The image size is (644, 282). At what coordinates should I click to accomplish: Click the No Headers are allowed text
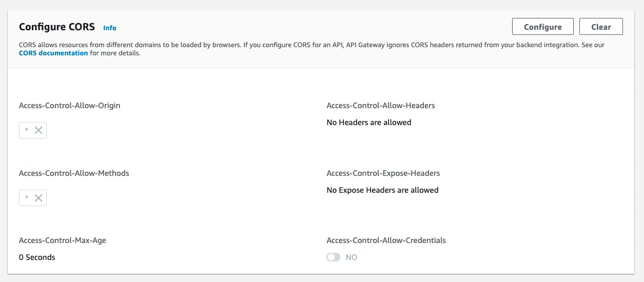pyautogui.click(x=369, y=123)
